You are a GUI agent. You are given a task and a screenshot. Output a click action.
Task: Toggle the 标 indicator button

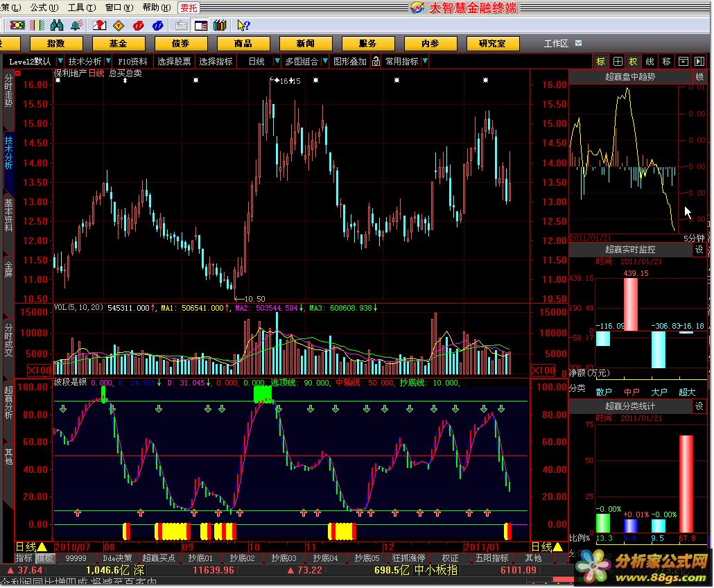click(601, 61)
